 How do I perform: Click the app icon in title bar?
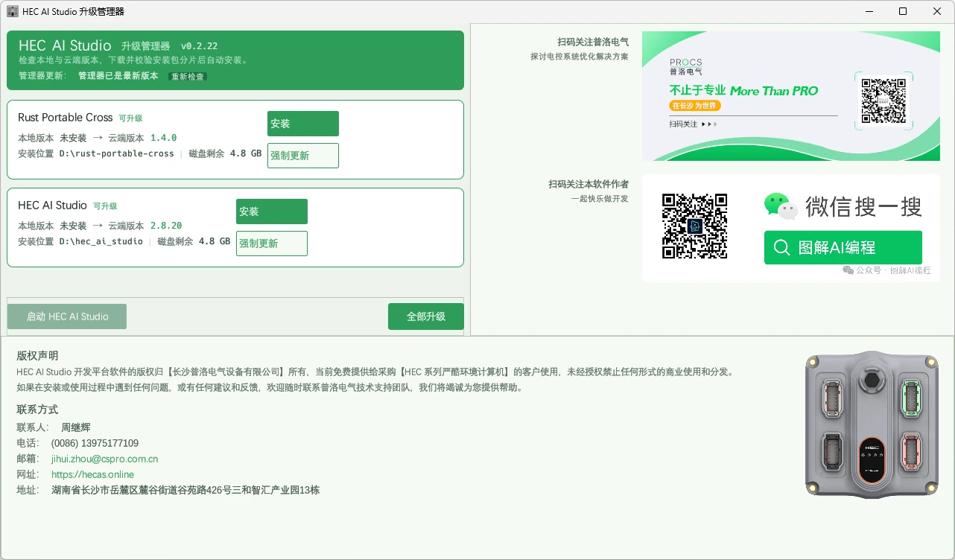pos(13,11)
